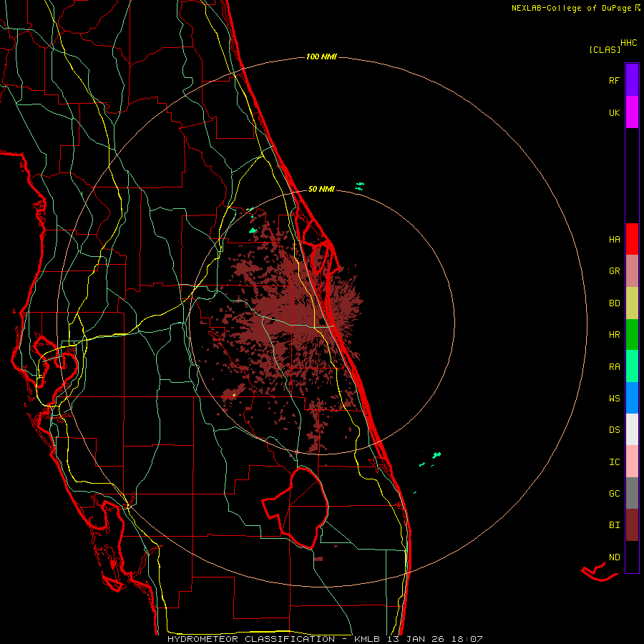The width and height of the screenshot is (644, 644).
Task: Click the "HHC" product label
Action: 629,43
